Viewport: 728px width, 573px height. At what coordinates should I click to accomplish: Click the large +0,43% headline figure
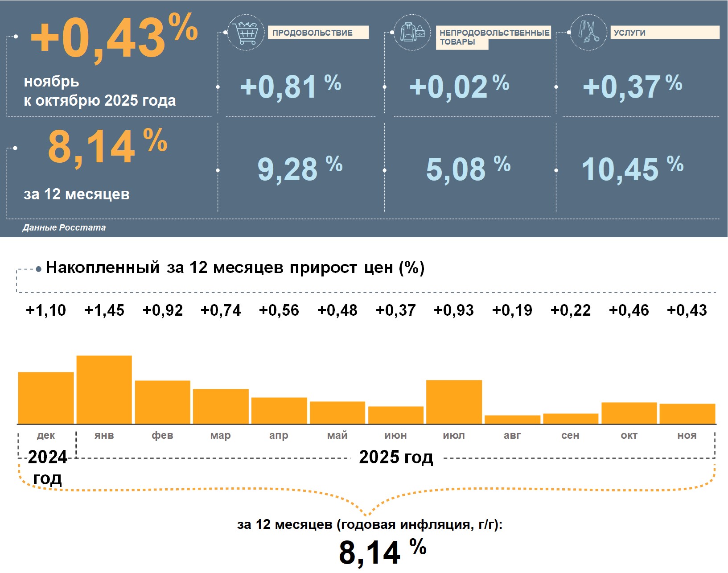[x=114, y=38]
